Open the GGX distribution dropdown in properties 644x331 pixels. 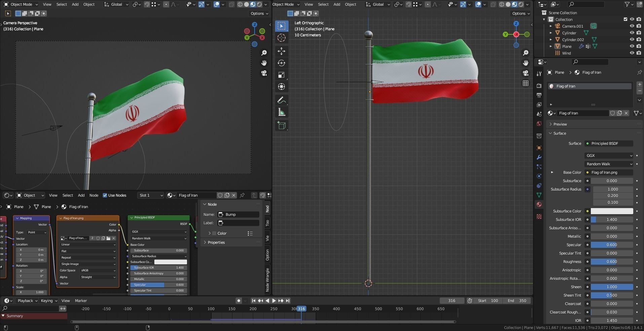pos(609,156)
